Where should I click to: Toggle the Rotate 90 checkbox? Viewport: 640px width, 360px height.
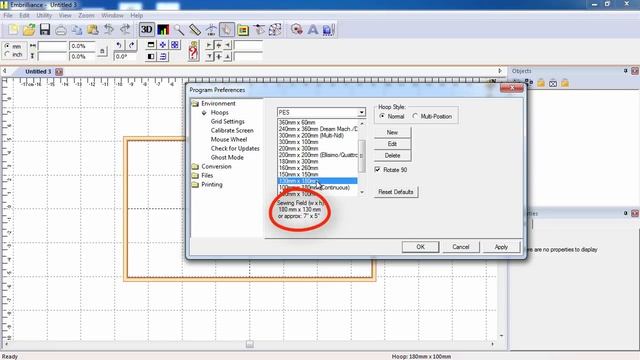click(378, 169)
